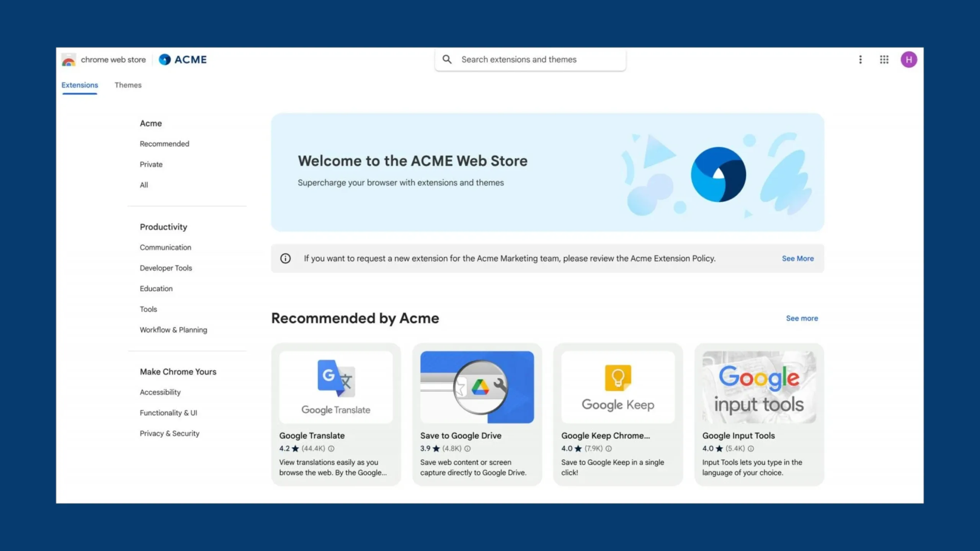Click the Supercharge your browser subtitle text

coord(401,183)
